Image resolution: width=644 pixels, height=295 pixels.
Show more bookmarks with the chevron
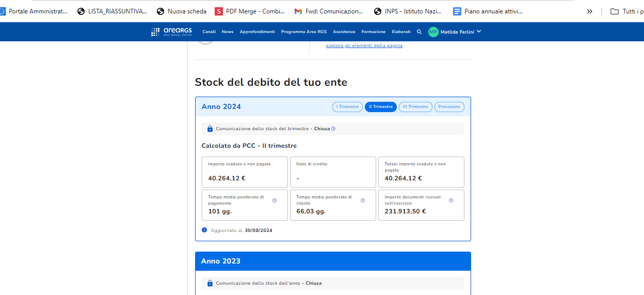(590, 11)
